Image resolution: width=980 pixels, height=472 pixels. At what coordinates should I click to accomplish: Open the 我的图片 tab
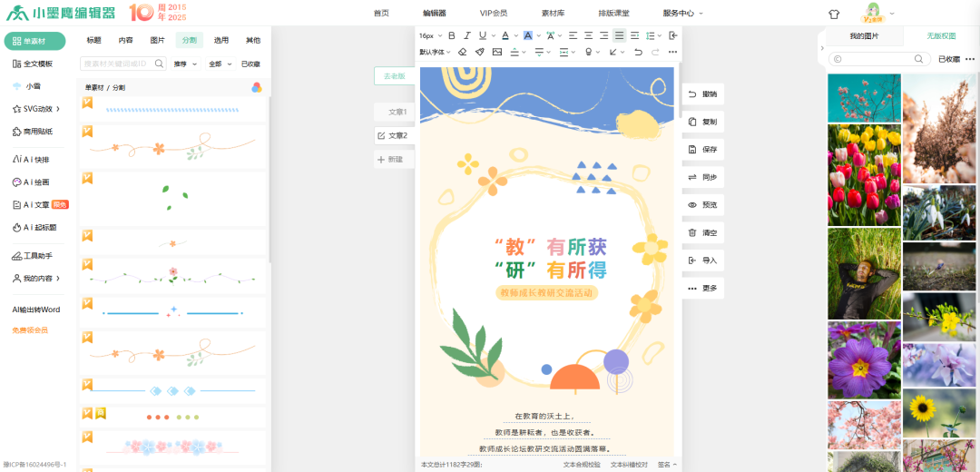[x=864, y=35]
